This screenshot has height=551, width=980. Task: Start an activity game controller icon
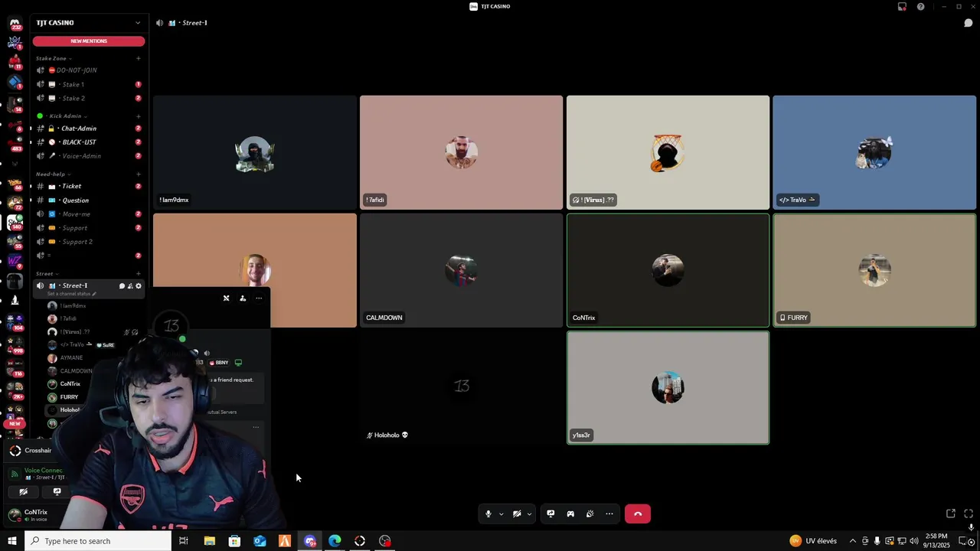coord(570,514)
